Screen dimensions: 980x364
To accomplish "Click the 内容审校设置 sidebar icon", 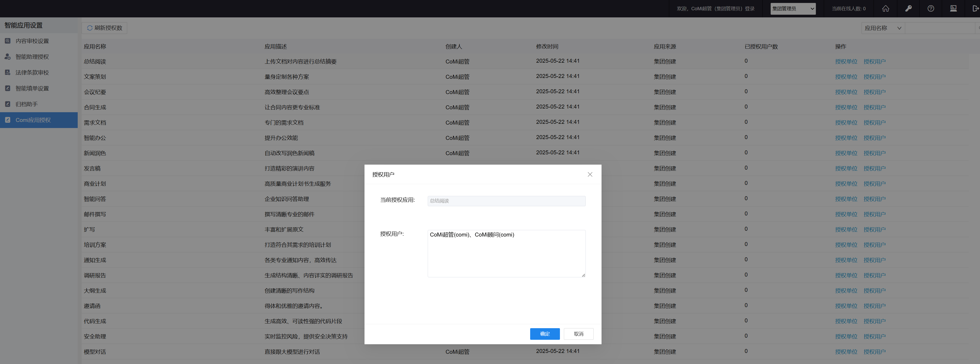I will point(8,41).
